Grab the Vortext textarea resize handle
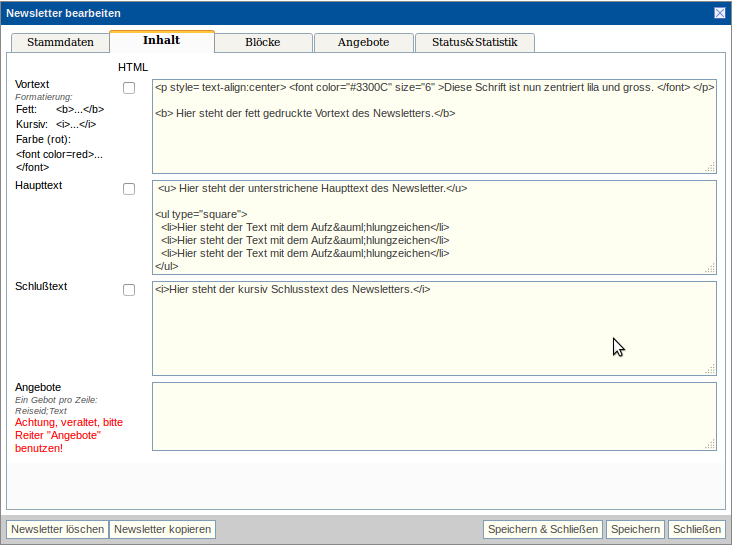 tap(710, 167)
